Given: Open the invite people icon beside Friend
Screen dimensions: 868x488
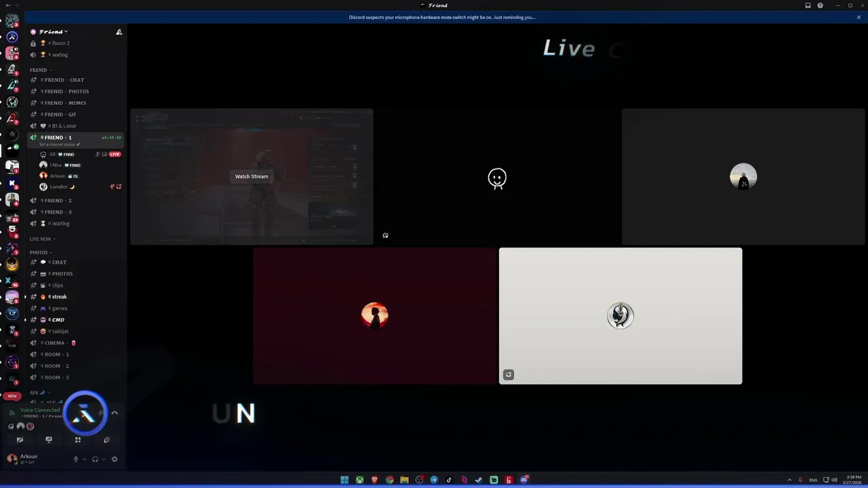Looking at the screenshot, I should (119, 32).
